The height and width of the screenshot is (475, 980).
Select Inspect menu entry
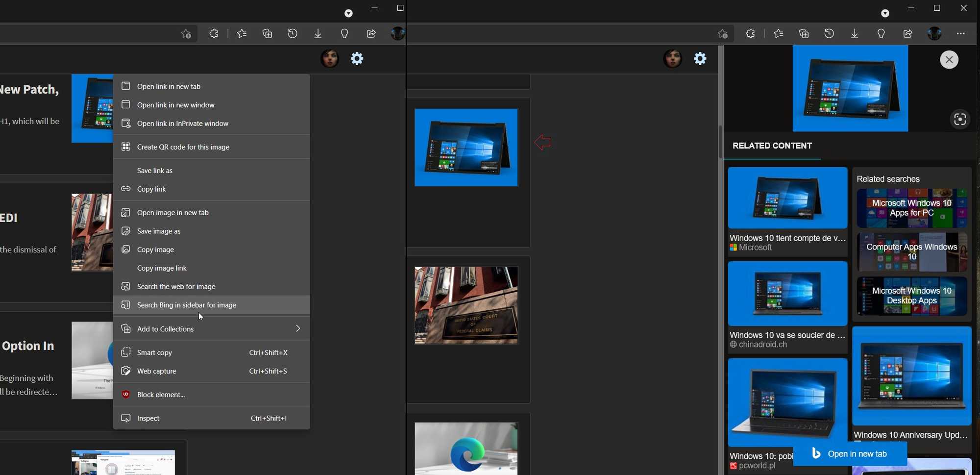pyautogui.click(x=212, y=418)
